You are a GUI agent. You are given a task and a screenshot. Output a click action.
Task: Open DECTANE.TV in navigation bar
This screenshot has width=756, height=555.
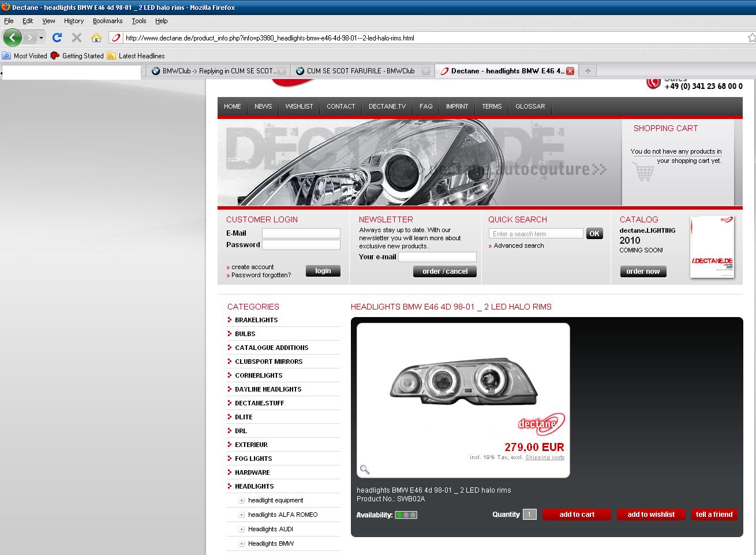coord(387,106)
